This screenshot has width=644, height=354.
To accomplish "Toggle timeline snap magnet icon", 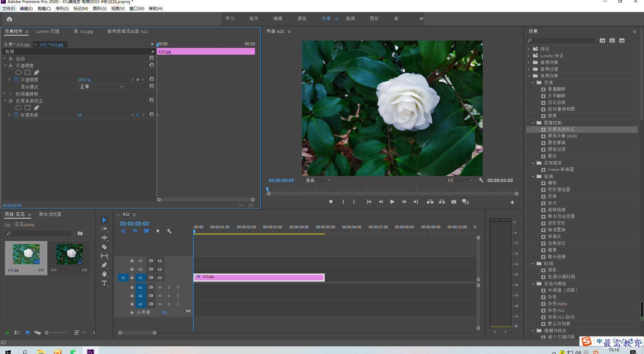I will (x=135, y=231).
